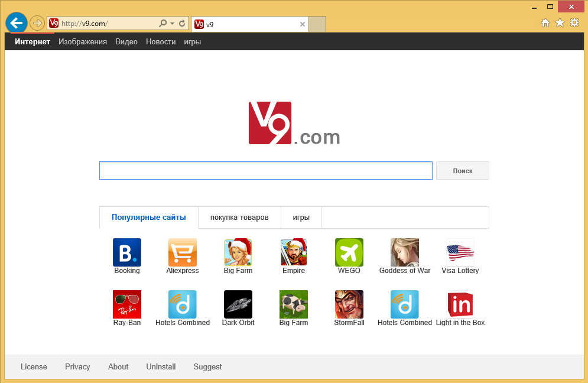Go back using the browser back arrow
Screen dimensions: 588x383
pyautogui.click(x=17, y=23)
